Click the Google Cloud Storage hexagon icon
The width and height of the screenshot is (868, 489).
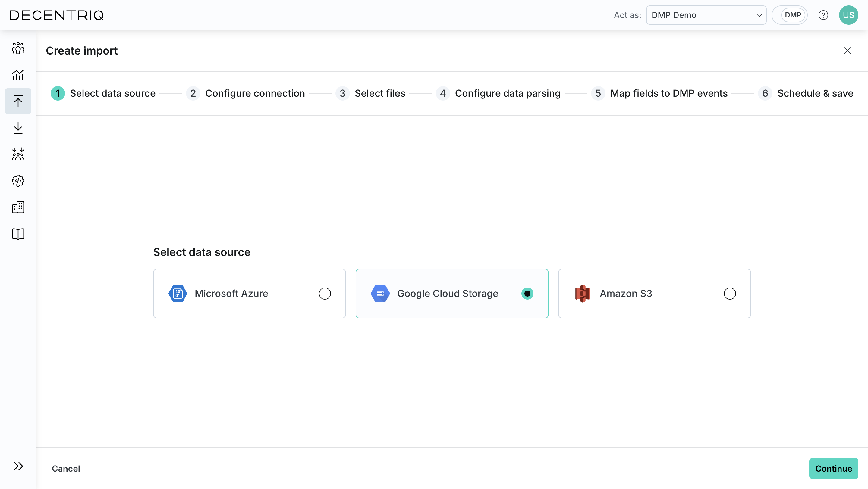[x=380, y=294]
